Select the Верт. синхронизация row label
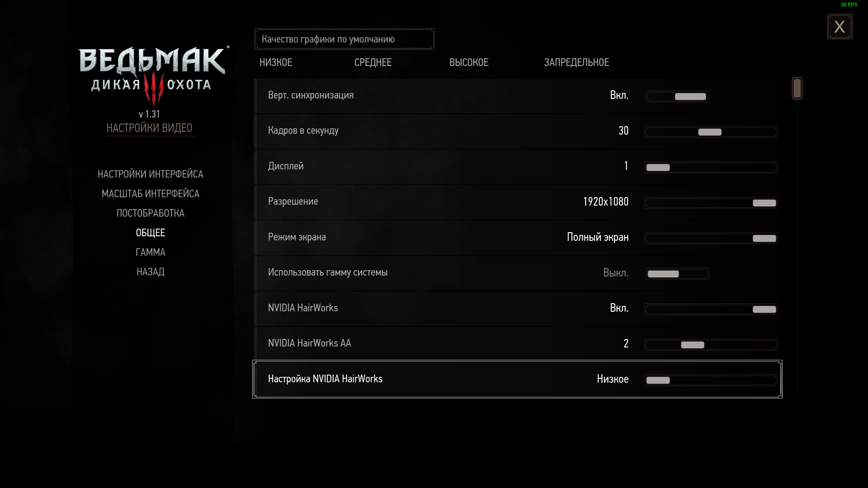Screen dimensions: 868x488 (x=311, y=95)
